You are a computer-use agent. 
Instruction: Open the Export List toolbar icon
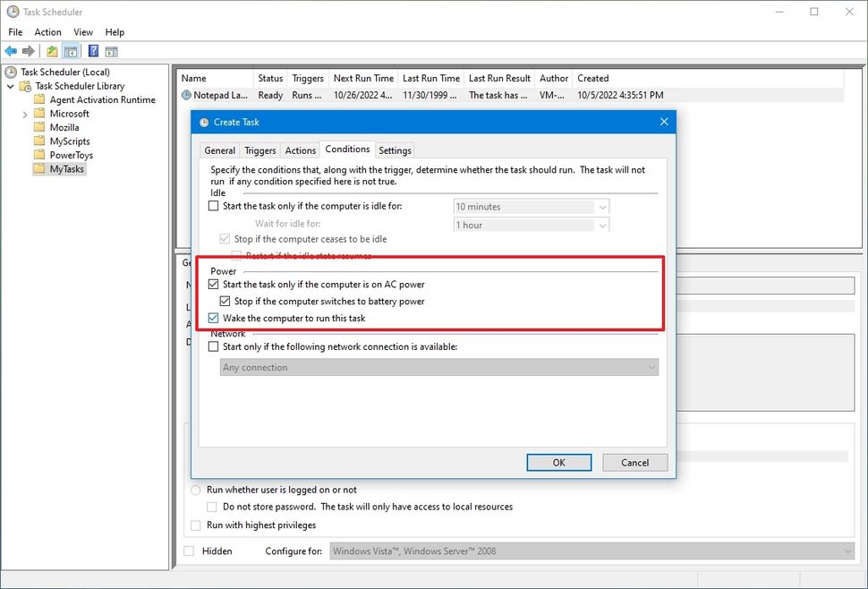(51, 51)
